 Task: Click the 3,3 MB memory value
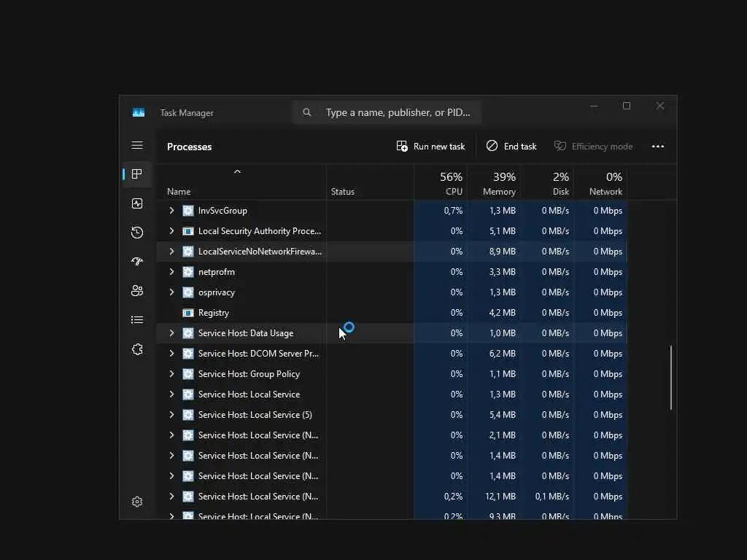tap(502, 272)
